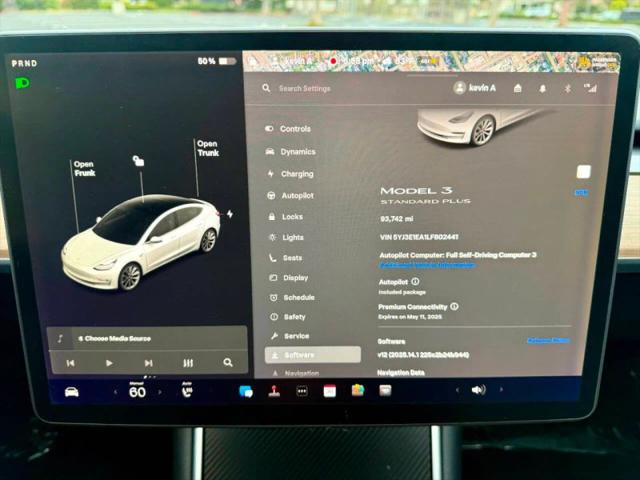
Task: Tap the 93,742 mi odometer reading
Action: pyautogui.click(x=396, y=219)
